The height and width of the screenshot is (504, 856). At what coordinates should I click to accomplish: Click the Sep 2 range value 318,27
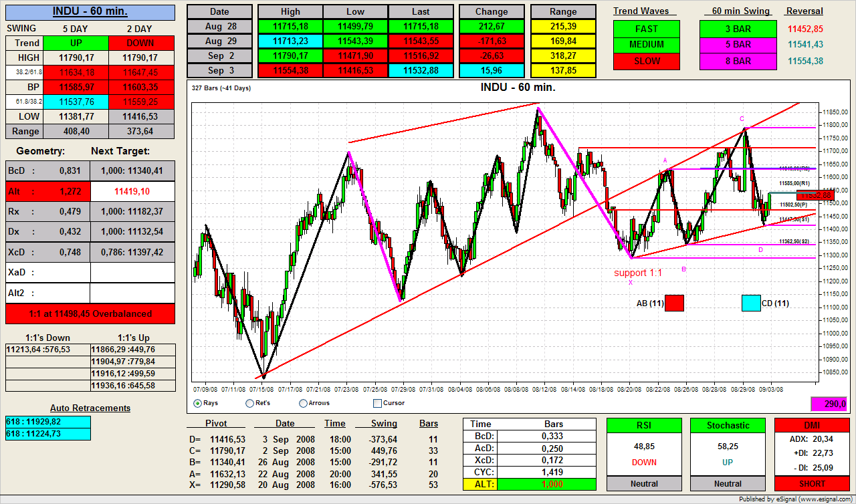point(563,56)
